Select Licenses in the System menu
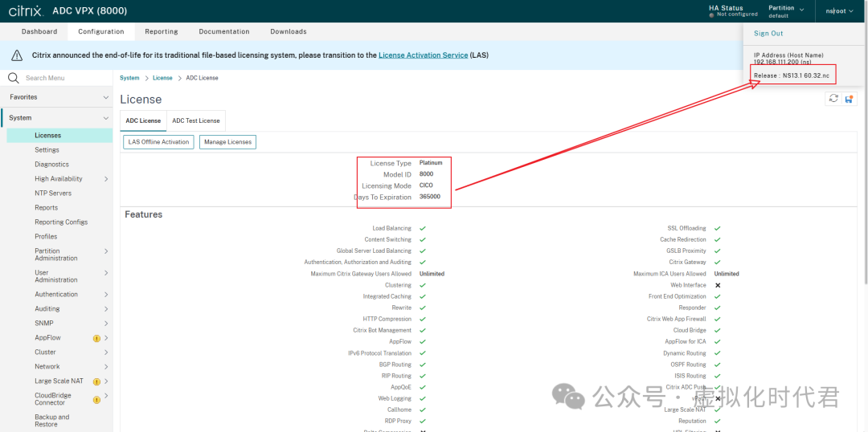868x432 pixels. tap(59, 136)
